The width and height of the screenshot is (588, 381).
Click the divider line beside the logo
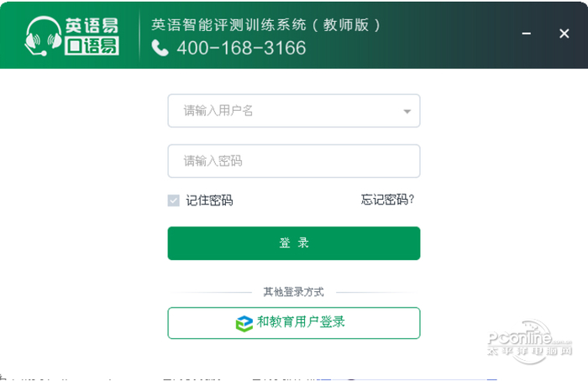(140, 35)
